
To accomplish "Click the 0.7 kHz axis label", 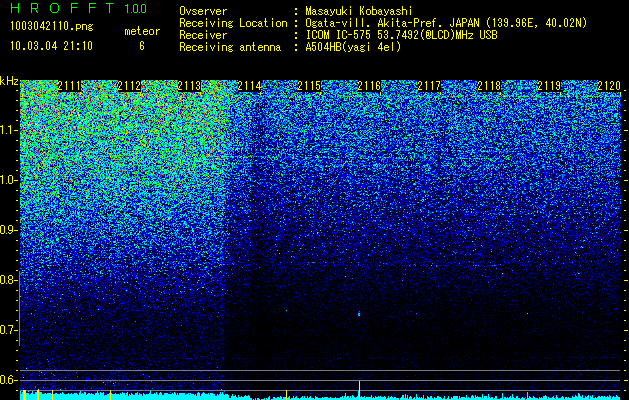I will click(8, 330).
